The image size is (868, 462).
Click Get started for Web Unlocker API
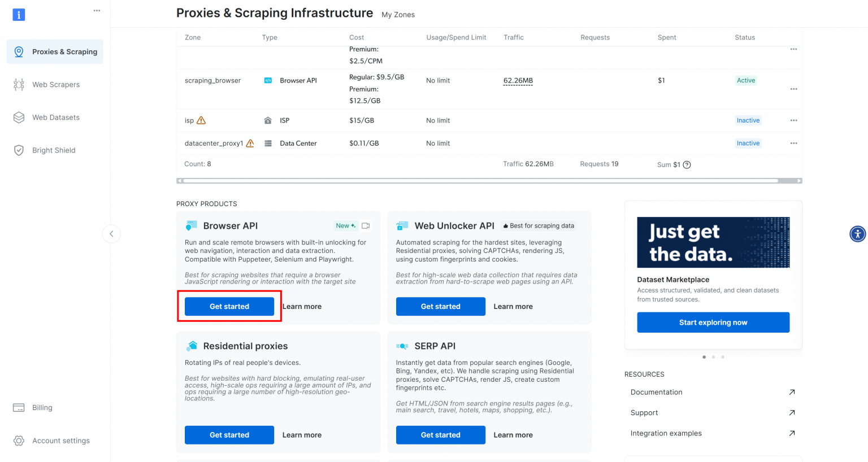pos(440,306)
